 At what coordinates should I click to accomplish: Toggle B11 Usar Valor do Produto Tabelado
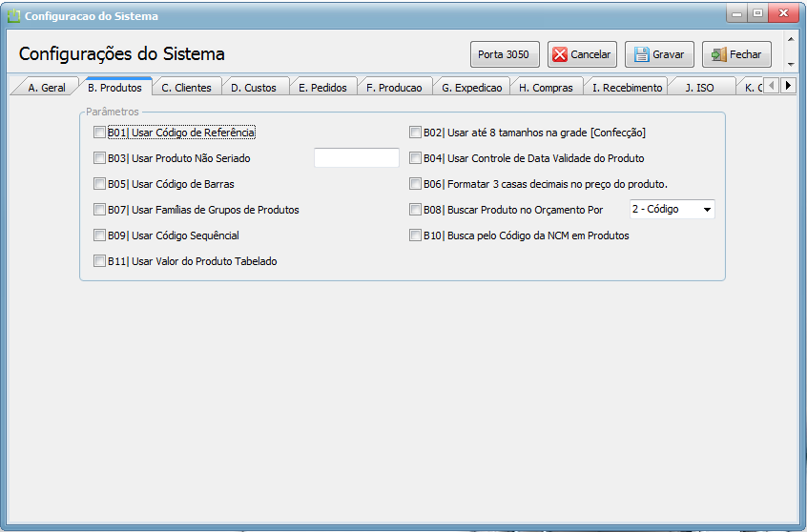tap(100, 261)
